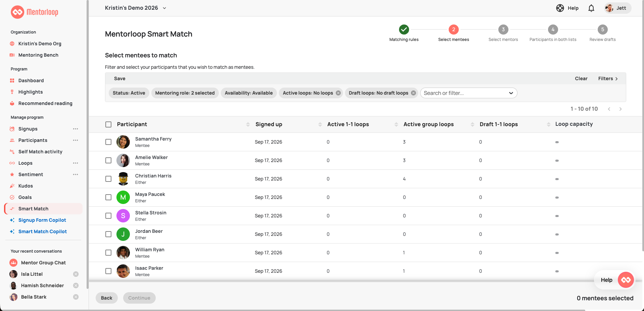The width and height of the screenshot is (644, 311).
Task: Open Availability: Available filter
Action: point(249,93)
